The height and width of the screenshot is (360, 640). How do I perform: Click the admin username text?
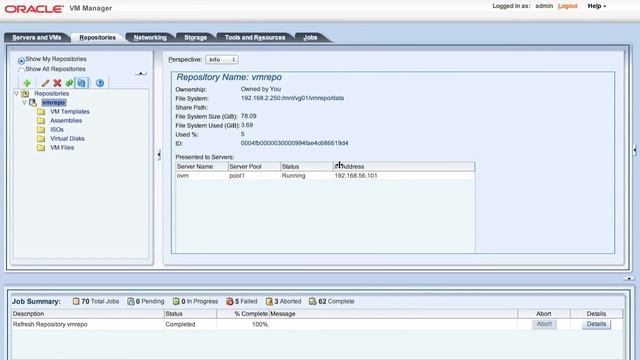[x=544, y=6]
